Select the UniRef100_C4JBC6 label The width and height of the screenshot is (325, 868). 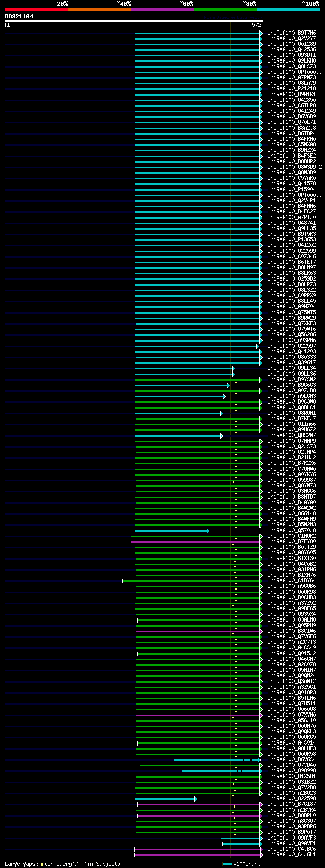click(x=291, y=849)
